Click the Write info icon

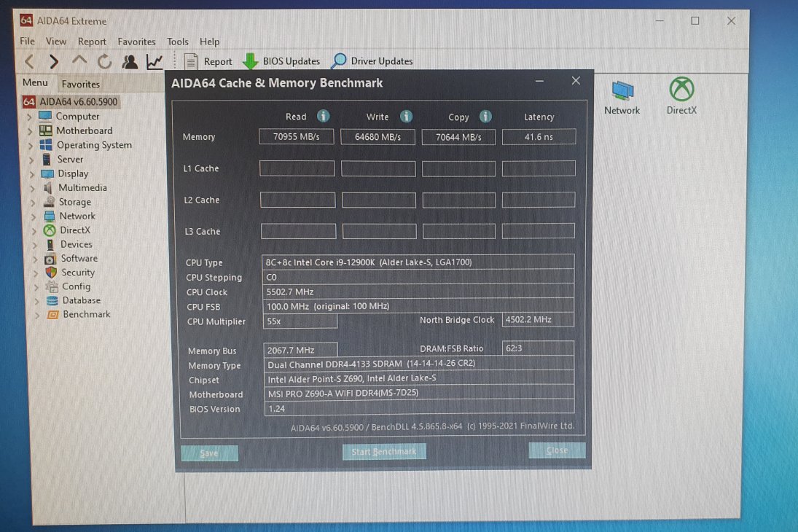tap(406, 117)
